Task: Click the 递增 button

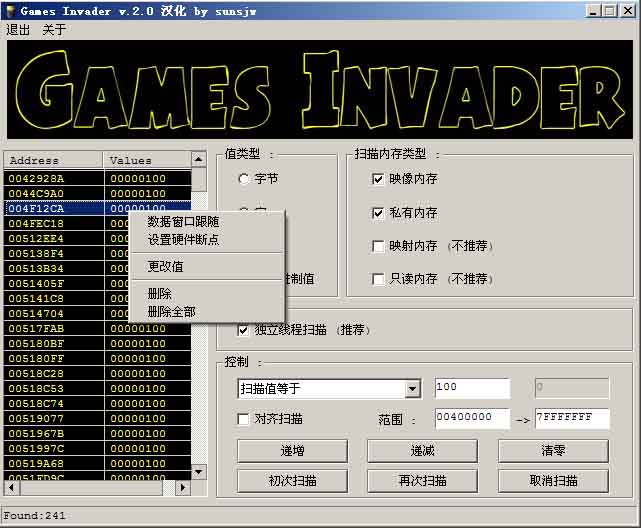Action: [x=292, y=451]
